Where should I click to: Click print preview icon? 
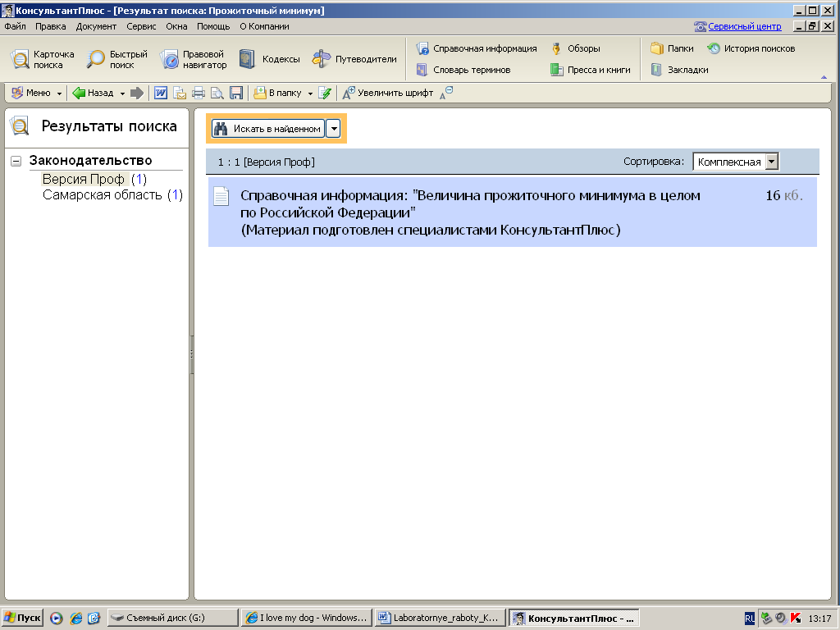217,93
